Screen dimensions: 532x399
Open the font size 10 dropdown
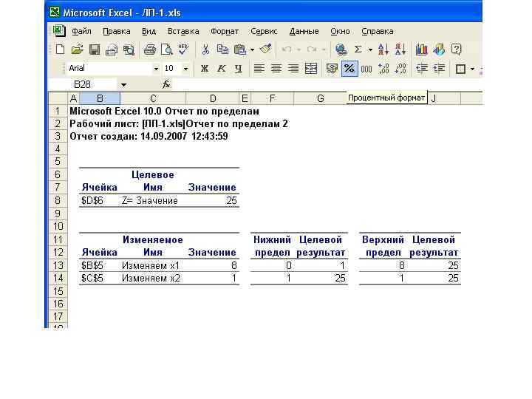[x=185, y=69]
